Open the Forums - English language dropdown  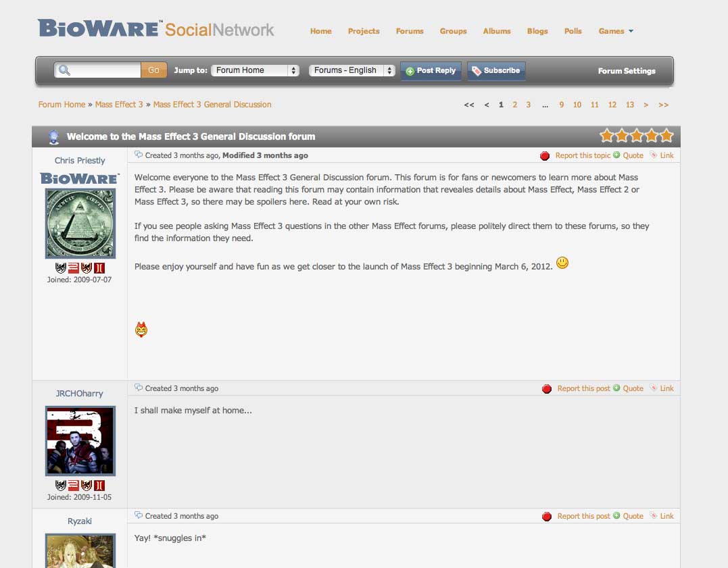click(352, 70)
